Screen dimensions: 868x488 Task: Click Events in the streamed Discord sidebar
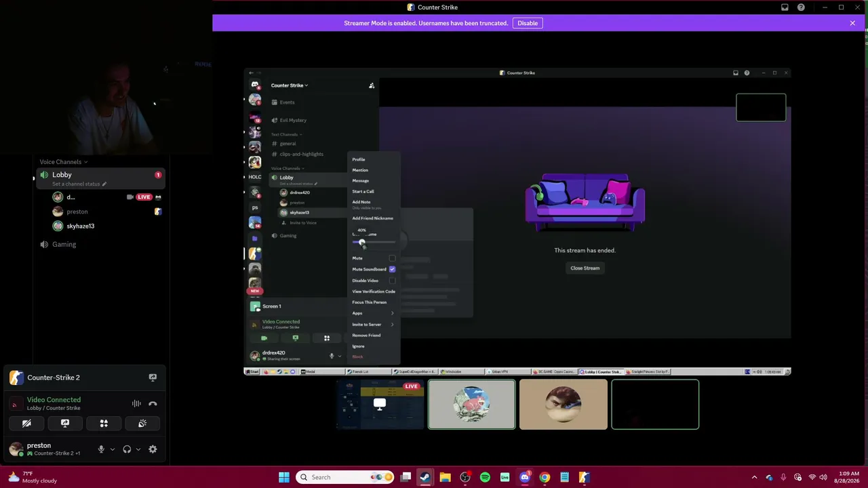click(287, 102)
